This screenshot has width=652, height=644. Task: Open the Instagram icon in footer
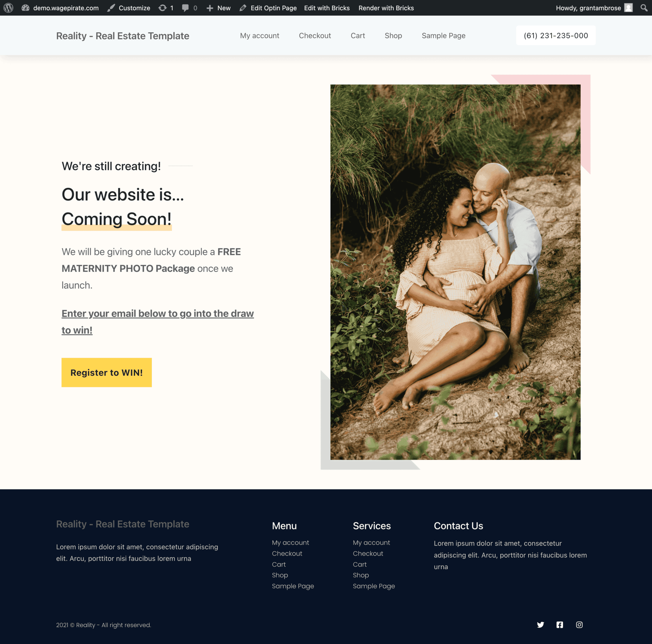tap(579, 625)
